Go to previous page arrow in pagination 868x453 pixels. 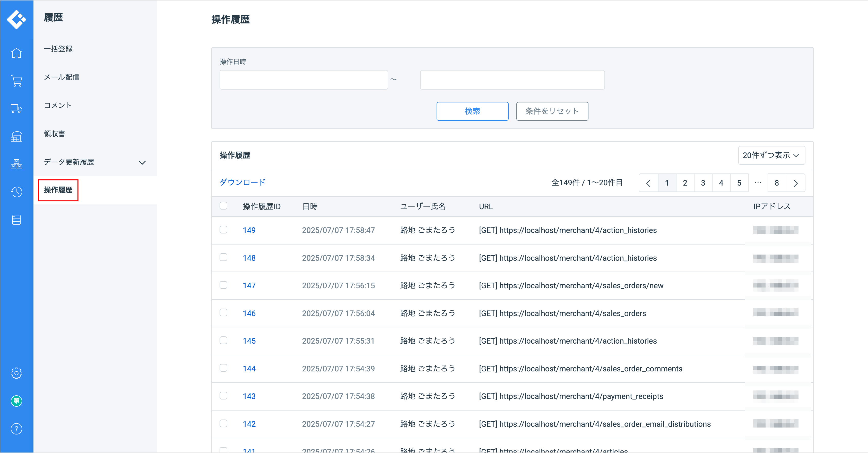coord(648,183)
